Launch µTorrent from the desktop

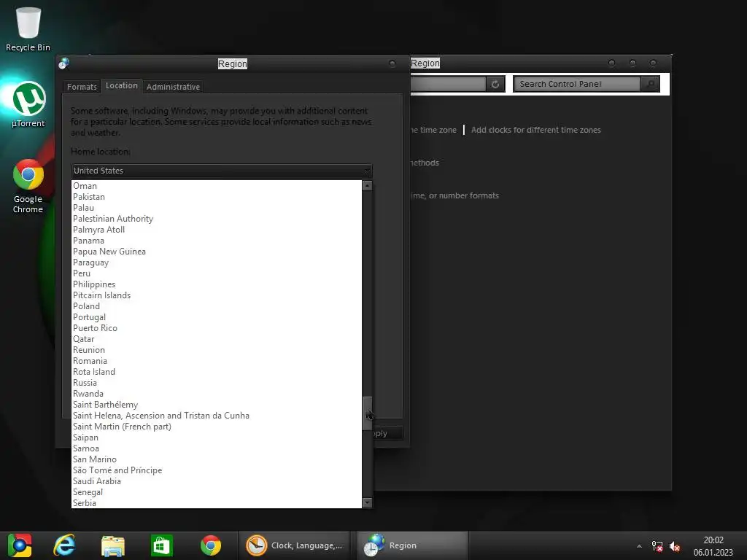coord(28,104)
